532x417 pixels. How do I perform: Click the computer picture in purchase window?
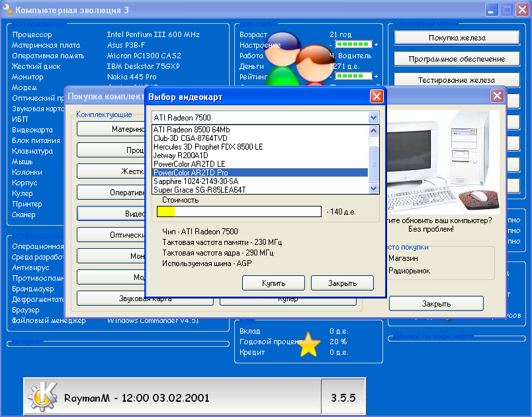pos(443,162)
